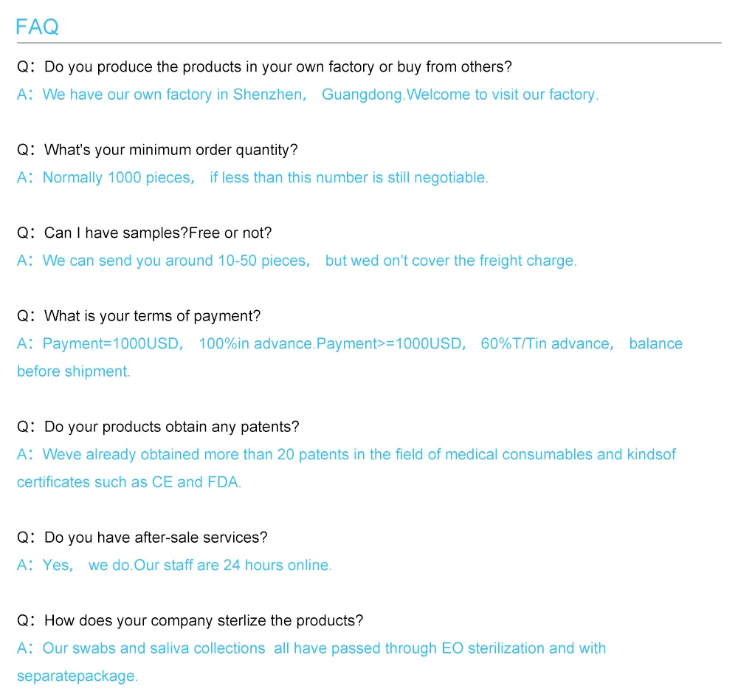Image resolution: width=738 pixels, height=700 pixels.
Task: Click the 'separatepackage' text
Action: [x=77, y=676]
